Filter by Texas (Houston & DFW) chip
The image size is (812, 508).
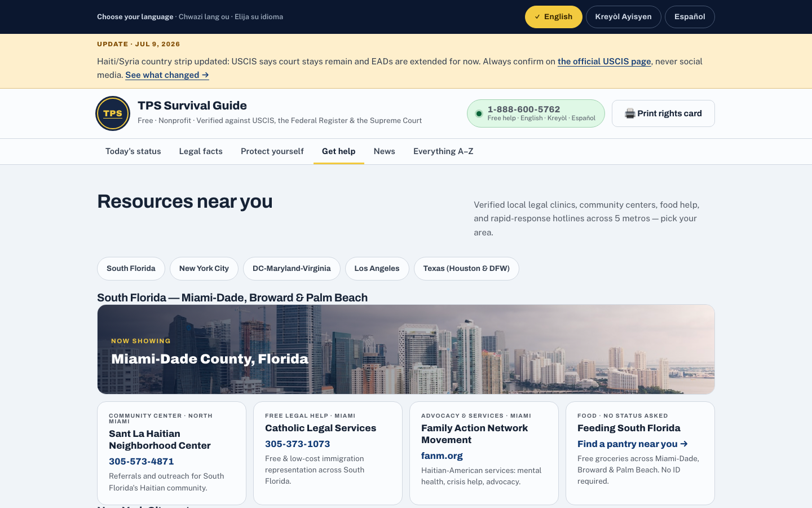(466, 269)
